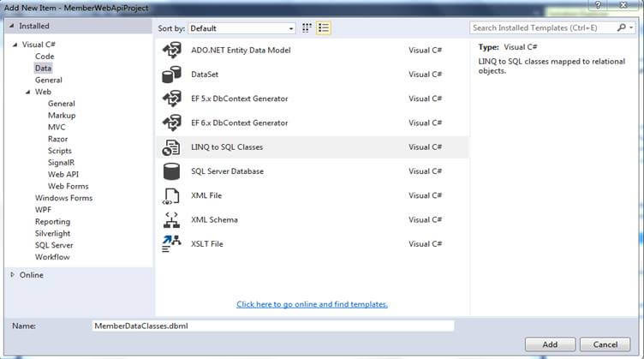Select the XML File template name
644x359 pixels.
(206, 195)
